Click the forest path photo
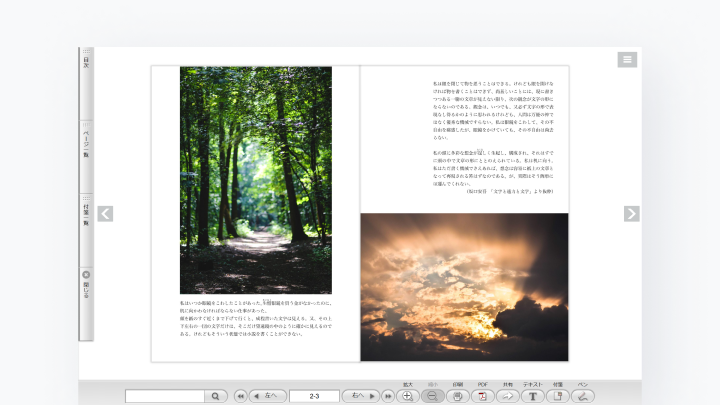This screenshot has height=405, width=720. click(x=256, y=180)
